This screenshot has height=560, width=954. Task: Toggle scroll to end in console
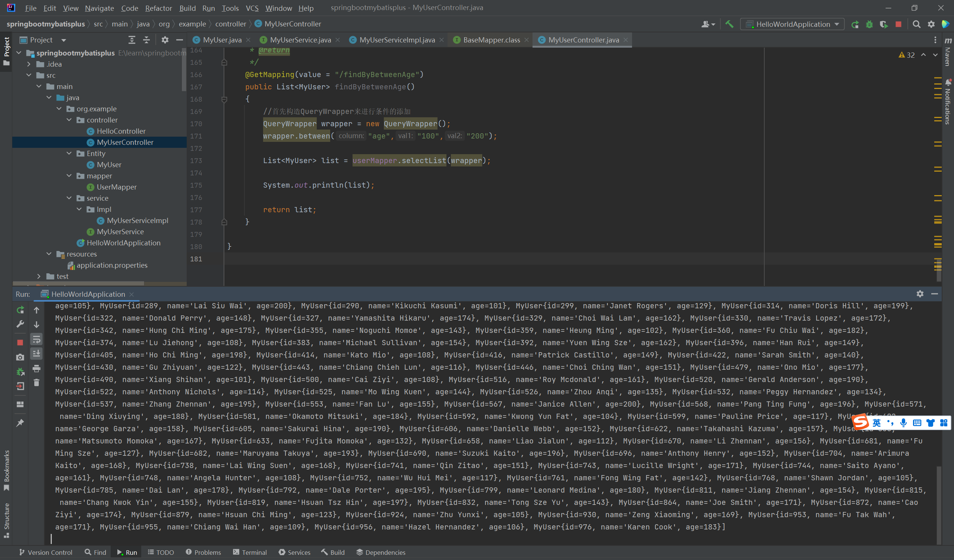pos(37,353)
